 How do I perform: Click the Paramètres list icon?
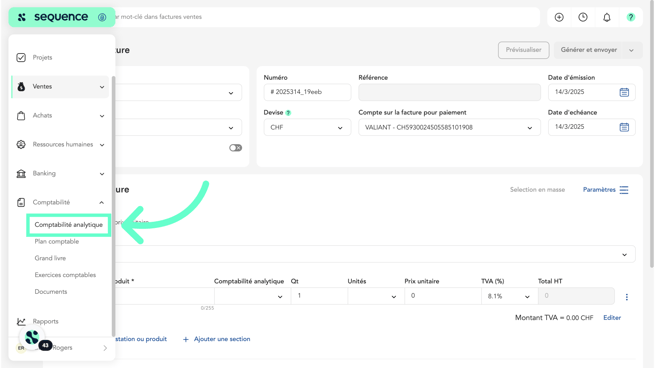pos(624,190)
